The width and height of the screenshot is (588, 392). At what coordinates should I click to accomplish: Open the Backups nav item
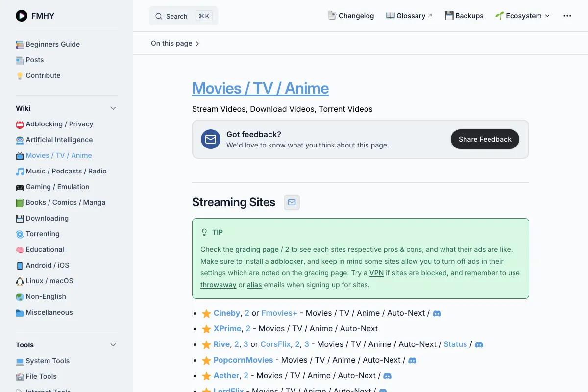pos(464,16)
